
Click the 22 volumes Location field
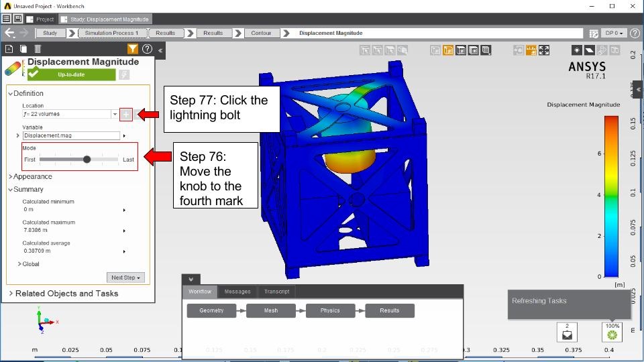click(x=66, y=114)
